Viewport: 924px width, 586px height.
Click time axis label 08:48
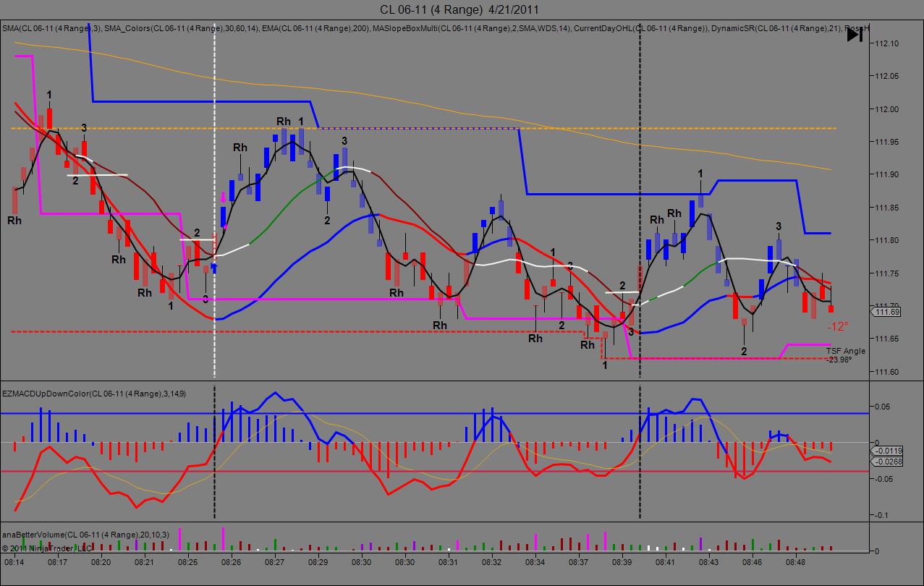(796, 561)
